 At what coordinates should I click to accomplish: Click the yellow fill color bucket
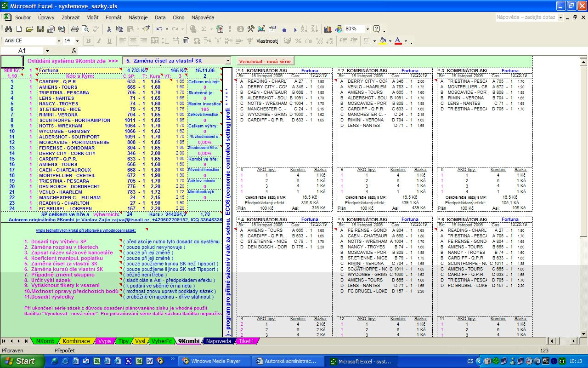pos(382,41)
